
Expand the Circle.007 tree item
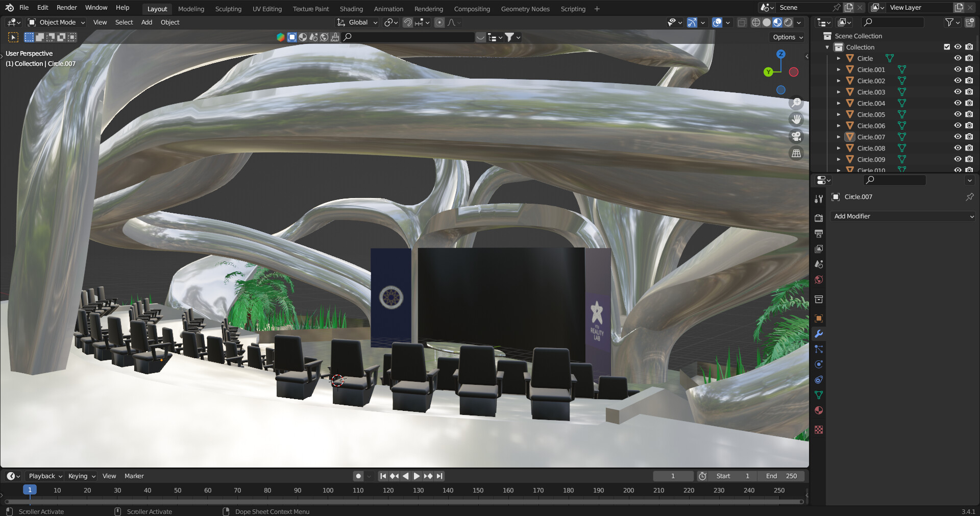838,137
